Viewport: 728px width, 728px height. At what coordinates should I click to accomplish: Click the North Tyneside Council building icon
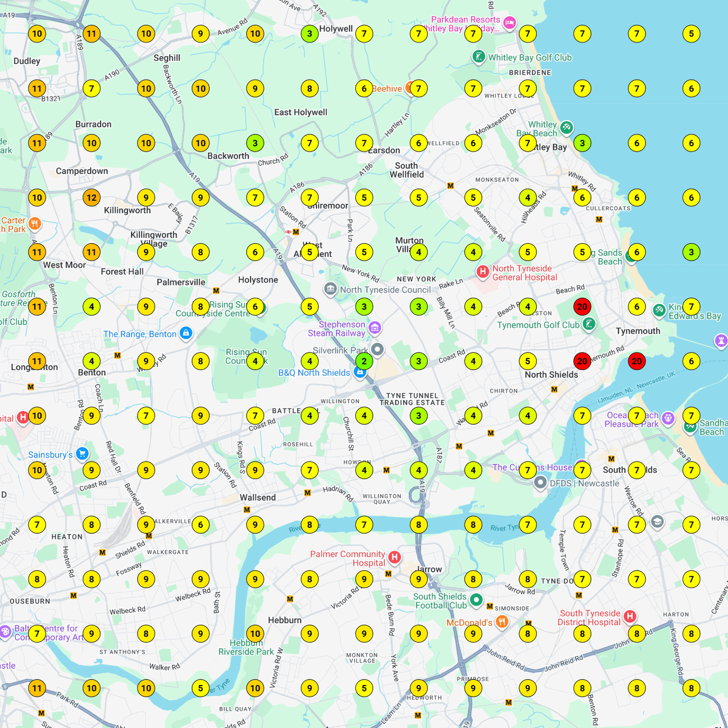330,289
